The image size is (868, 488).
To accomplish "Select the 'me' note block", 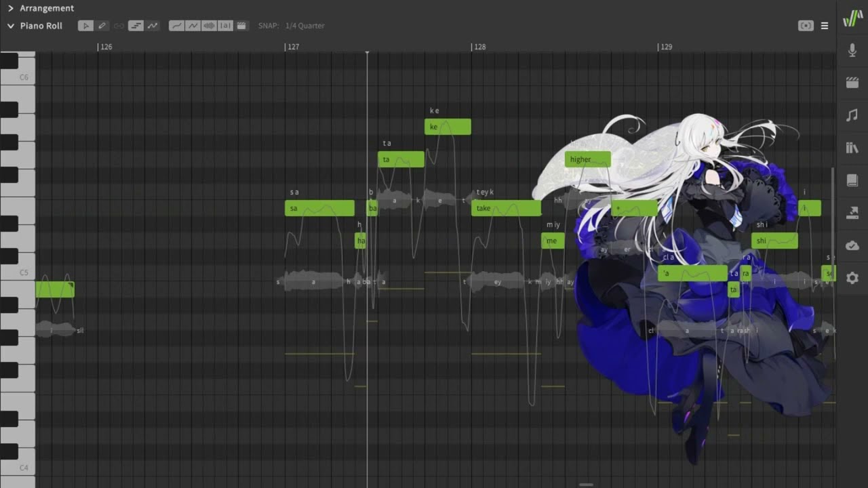I will (x=553, y=241).
